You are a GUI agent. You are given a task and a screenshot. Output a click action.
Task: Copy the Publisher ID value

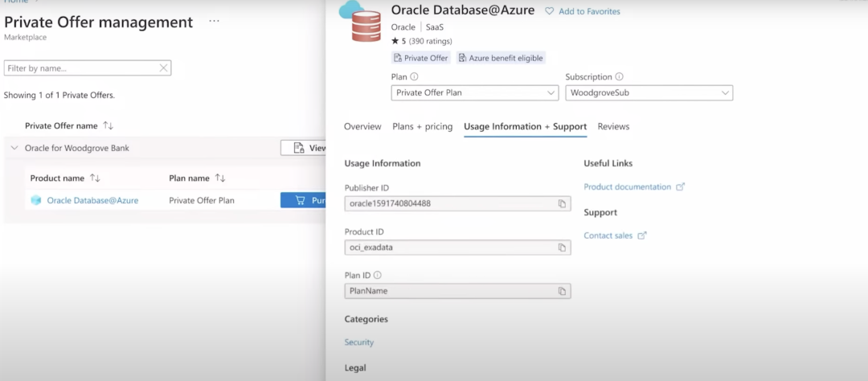(562, 204)
